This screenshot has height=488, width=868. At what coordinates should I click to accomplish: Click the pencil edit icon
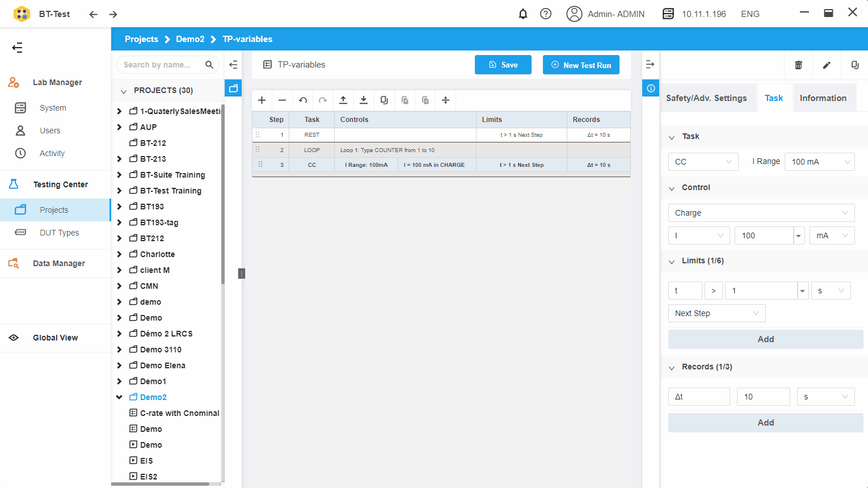827,65
